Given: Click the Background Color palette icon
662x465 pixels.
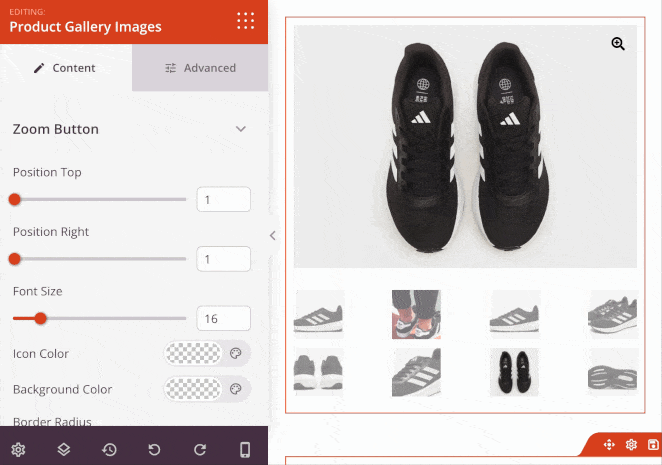Looking at the screenshot, I should point(236,389).
